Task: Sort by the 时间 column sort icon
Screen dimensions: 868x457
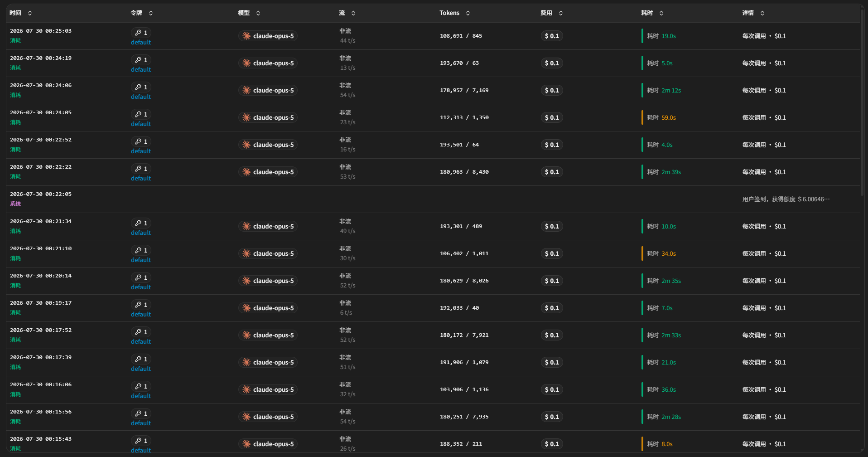Action: click(x=30, y=13)
